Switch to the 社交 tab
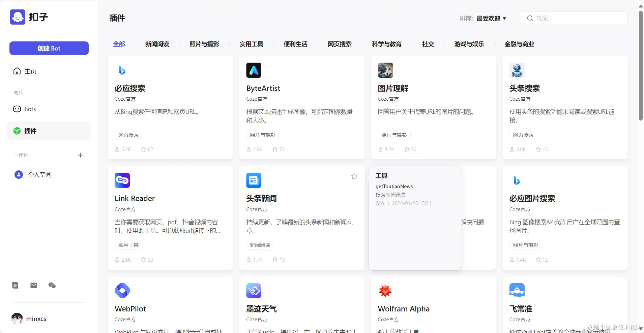Screen dimensions: 644x333 click(x=428, y=44)
